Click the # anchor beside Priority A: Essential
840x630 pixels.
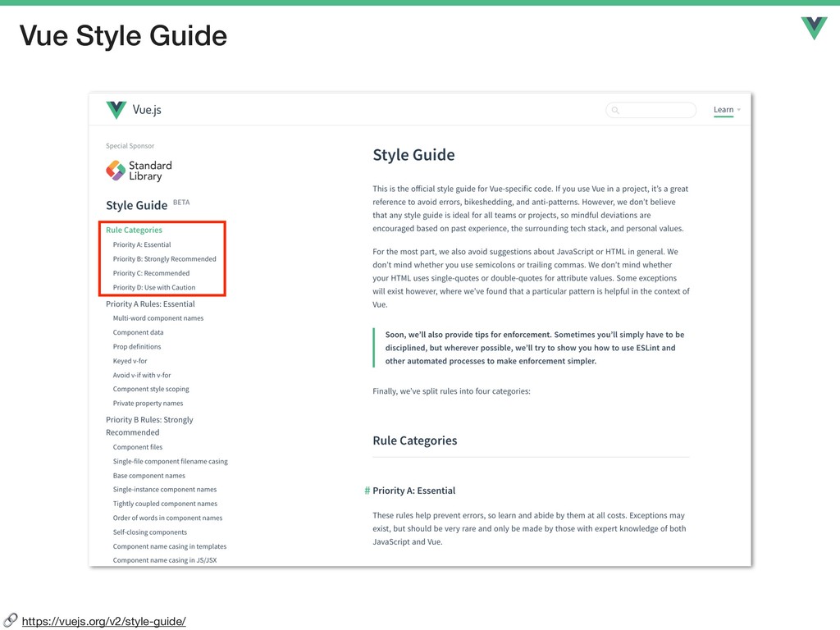(x=367, y=491)
